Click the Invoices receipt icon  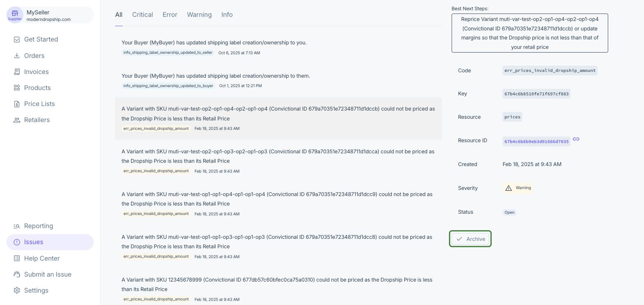pyautogui.click(x=17, y=72)
